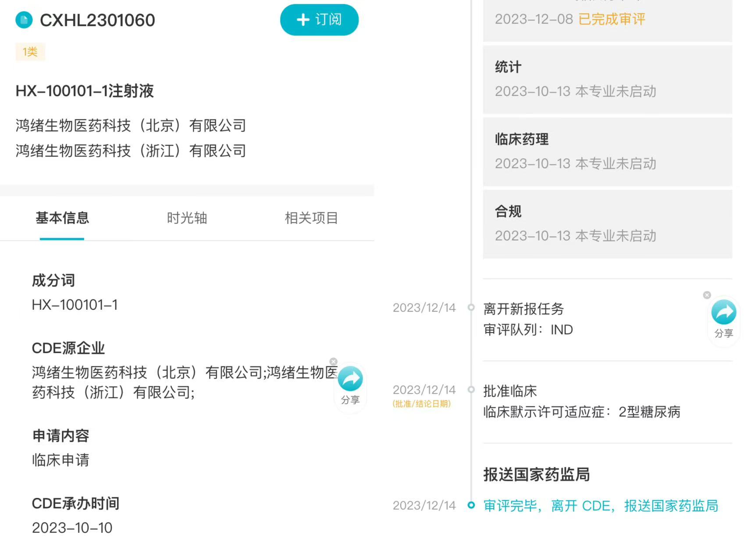Open the 鸿绪生物医药科技（浙江）有限公司 company name in the header
Viewport: 747px width, 560px height.
(131, 151)
